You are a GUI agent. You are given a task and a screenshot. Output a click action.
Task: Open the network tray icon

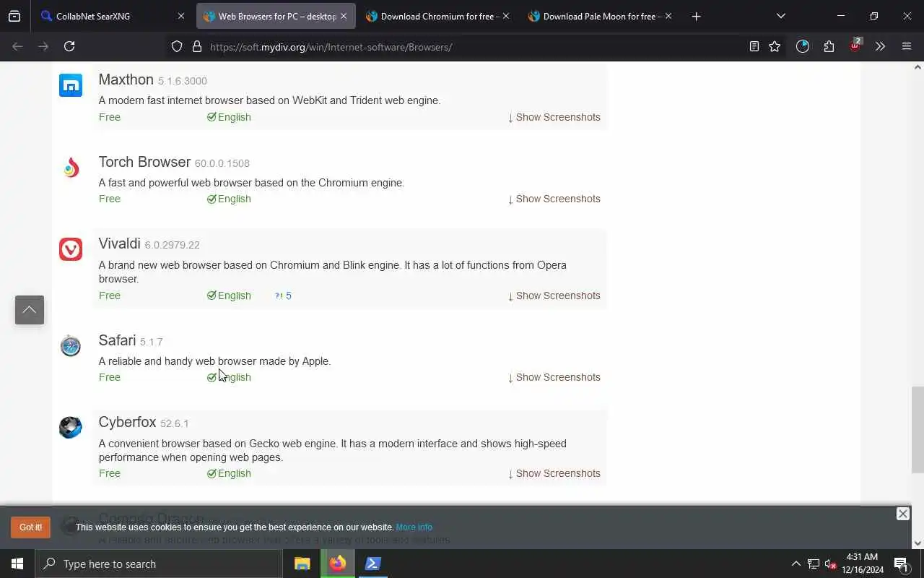pos(813,564)
